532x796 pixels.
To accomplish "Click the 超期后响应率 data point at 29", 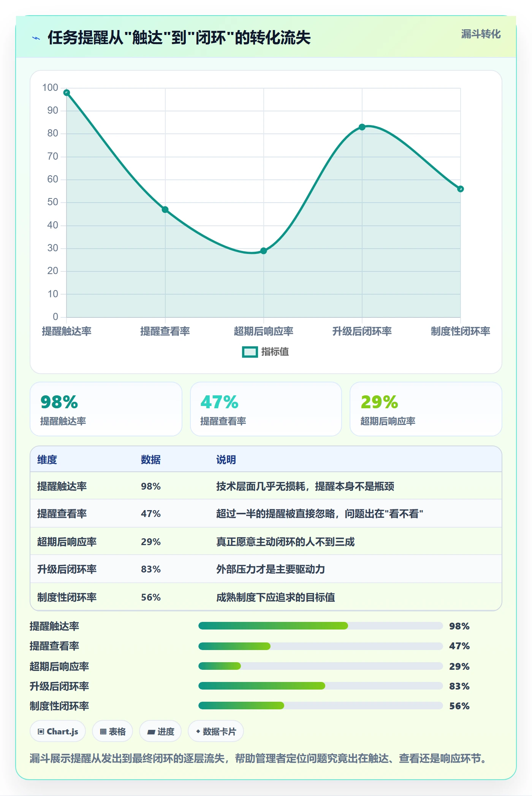I will click(264, 251).
